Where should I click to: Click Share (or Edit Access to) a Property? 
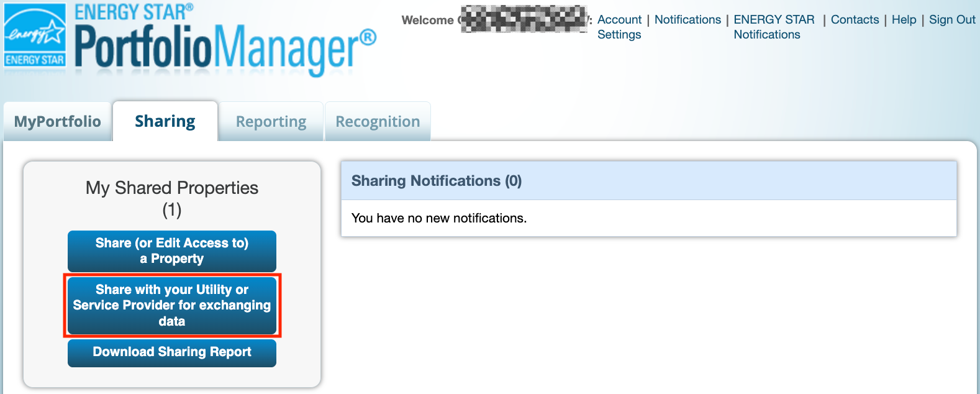click(x=172, y=251)
